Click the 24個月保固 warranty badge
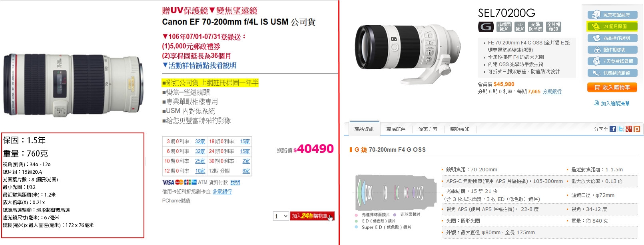644x245 pixels. pos(612,26)
